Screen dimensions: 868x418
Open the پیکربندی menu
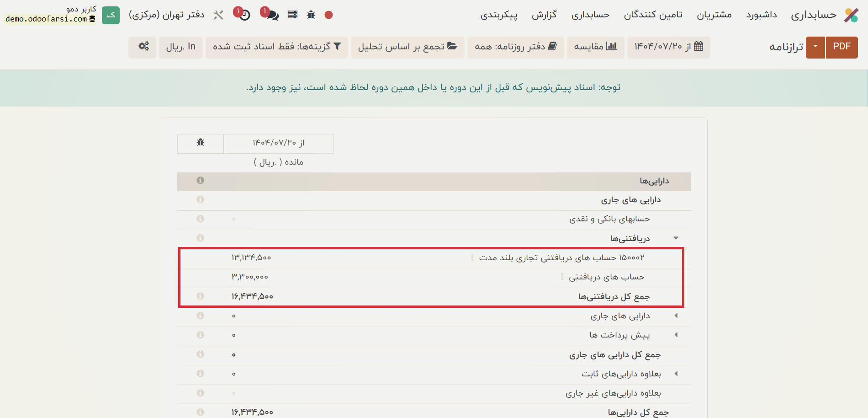499,15
